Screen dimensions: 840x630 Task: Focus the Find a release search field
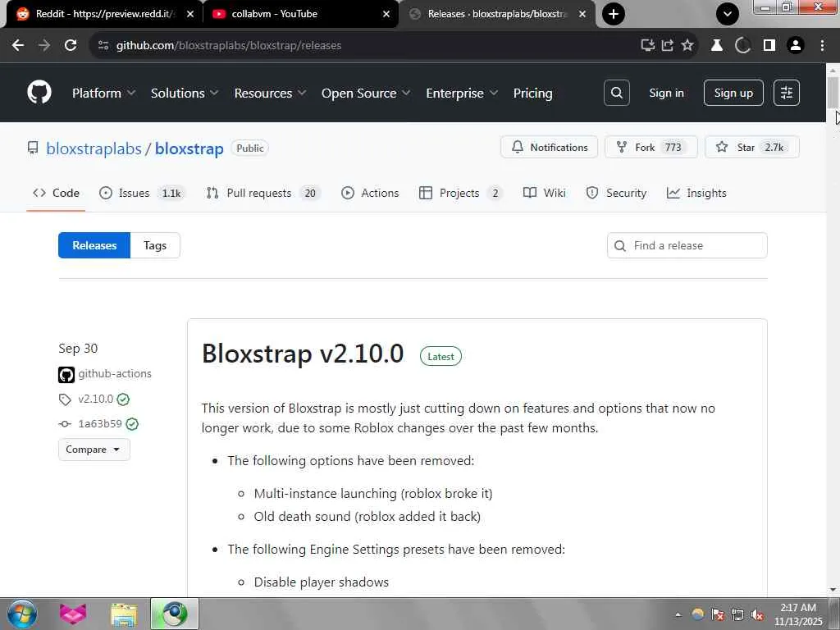pyautogui.click(x=687, y=245)
